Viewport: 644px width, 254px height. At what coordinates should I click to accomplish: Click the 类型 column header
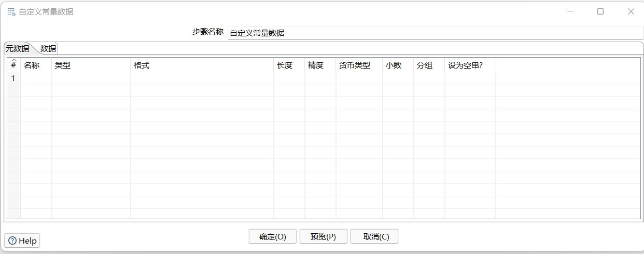click(x=91, y=65)
